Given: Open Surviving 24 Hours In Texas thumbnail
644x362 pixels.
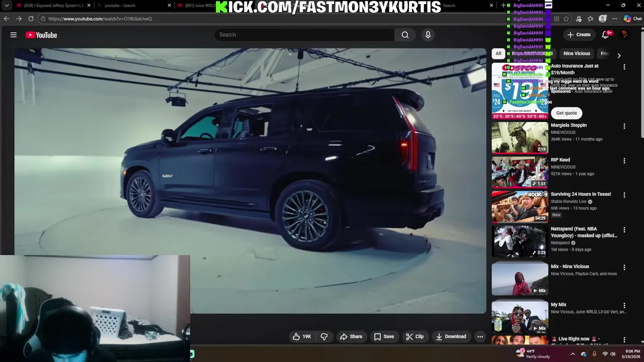Looking at the screenshot, I should tap(520, 206).
